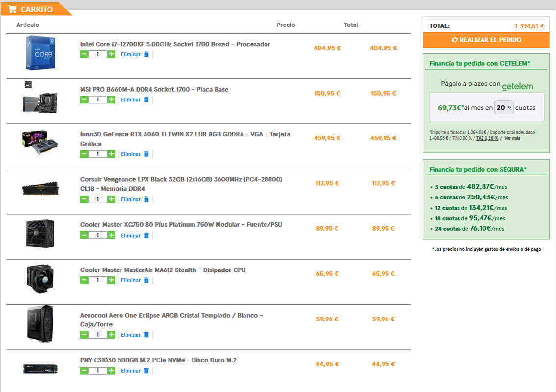Increase quantity of Cooler Master XG750 PSU
556x392 pixels.
coord(111,235)
